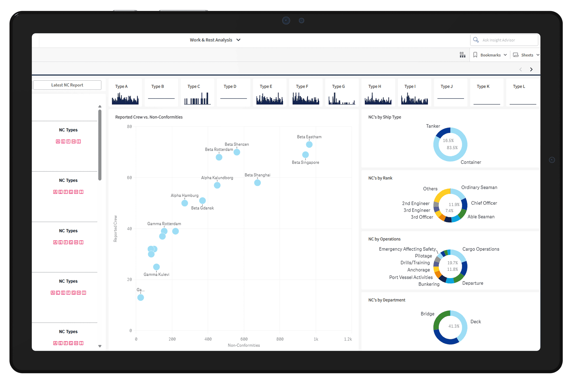Viewport: 577px width, 392px height.
Task: Click the NC list vertical scrollbar thumb
Action: [x=100, y=145]
